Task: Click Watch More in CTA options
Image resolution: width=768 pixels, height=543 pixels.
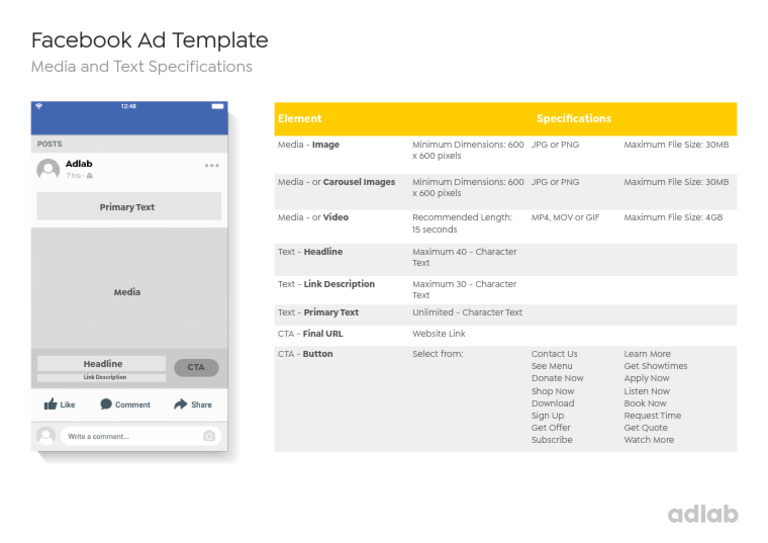Action: tap(649, 440)
